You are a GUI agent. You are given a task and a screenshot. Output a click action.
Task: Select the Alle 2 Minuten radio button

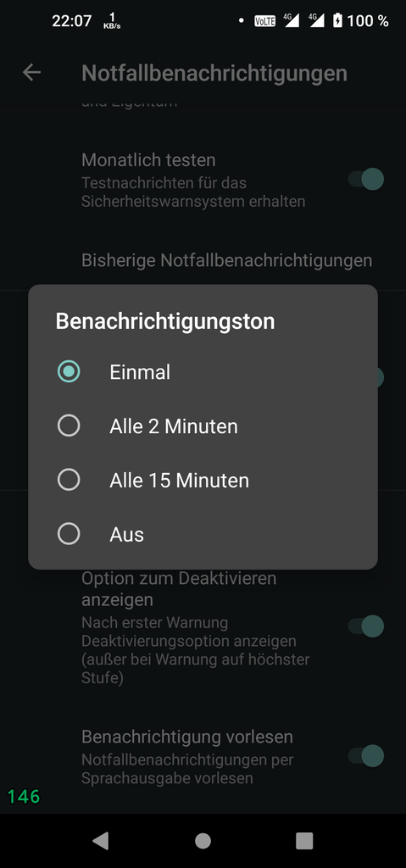tap(69, 426)
